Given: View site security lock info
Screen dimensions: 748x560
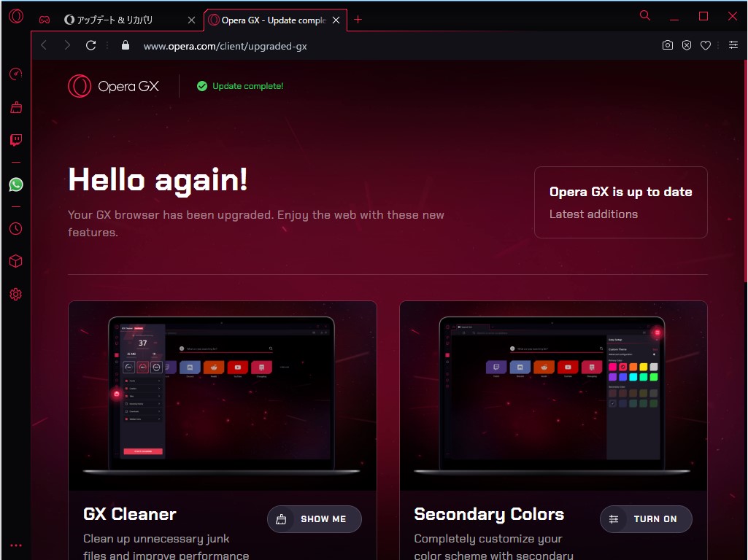Looking at the screenshot, I should [126, 45].
